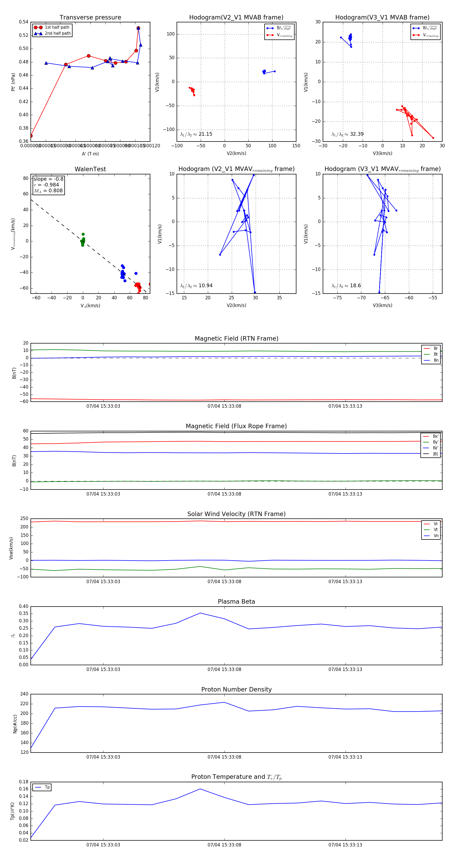Click the Magnetic Field (Flux Rope Frame) title
Viewport: 473px width, 868px height.
click(236, 426)
